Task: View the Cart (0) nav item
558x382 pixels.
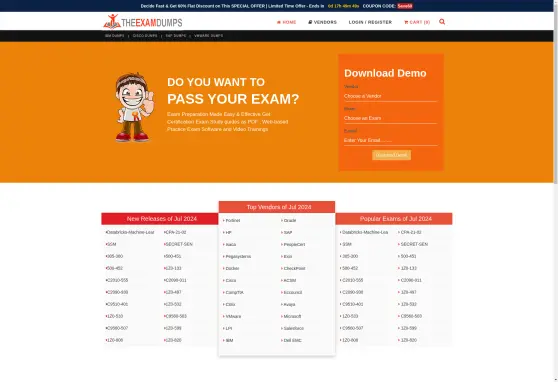Action: tap(417, 22)
